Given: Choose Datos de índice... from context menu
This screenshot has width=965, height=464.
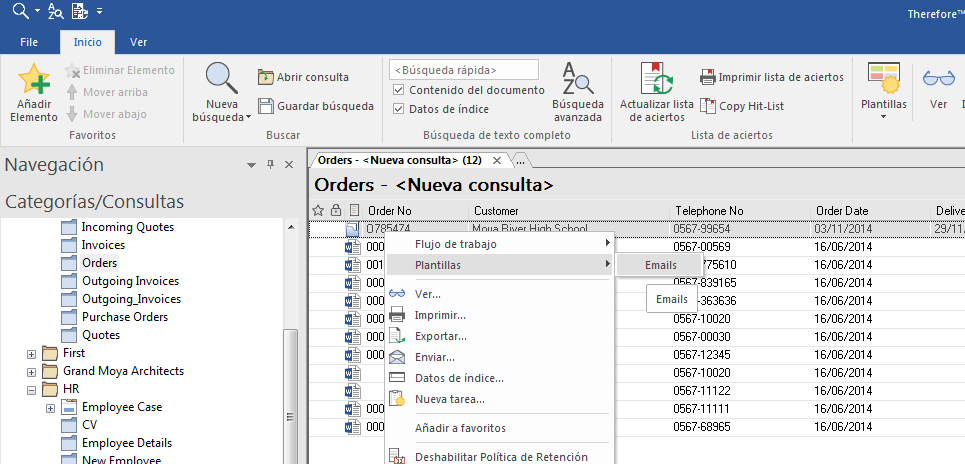Looking at the screenshot, I should pos(500,378).
